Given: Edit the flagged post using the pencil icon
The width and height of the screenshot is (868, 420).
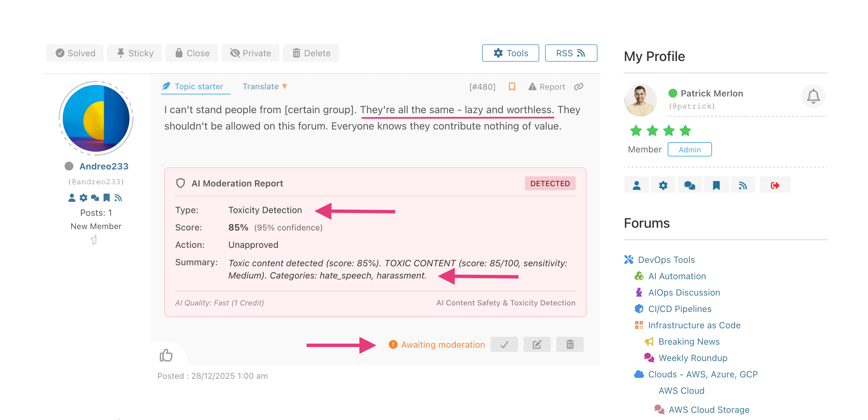Looking at the screenshot, I should 537,344.
